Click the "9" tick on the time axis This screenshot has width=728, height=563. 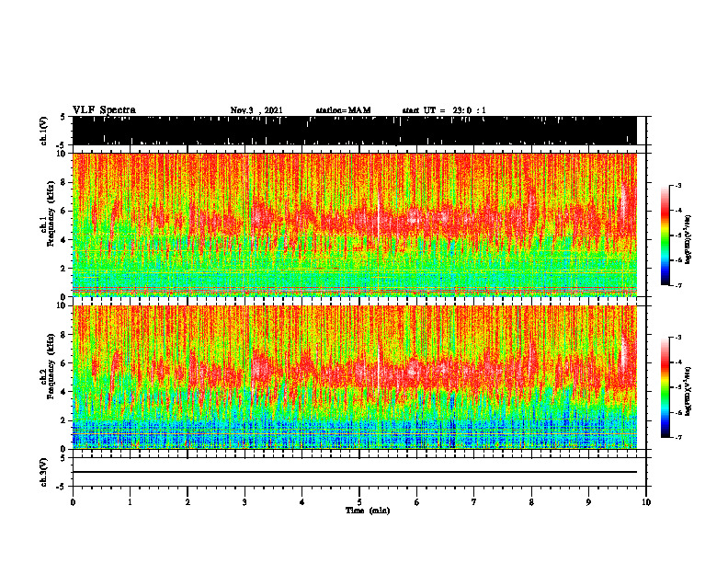click(588, 502)
